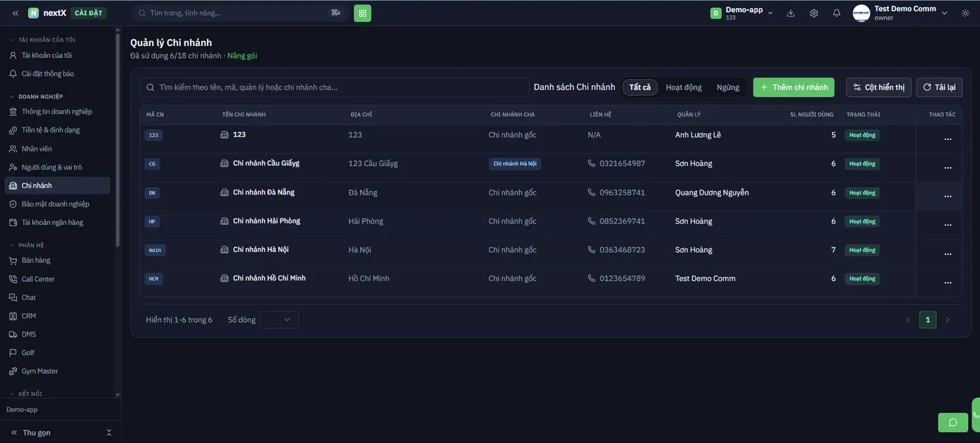Click Tải lại reload button
980x443 pixels.
[x=939, y=88]
